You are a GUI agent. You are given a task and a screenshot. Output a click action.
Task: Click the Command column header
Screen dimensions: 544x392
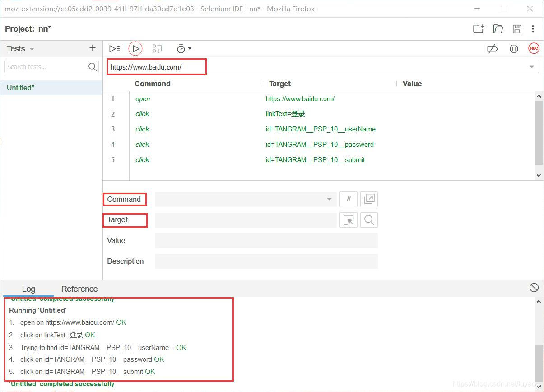pos(153,84)
